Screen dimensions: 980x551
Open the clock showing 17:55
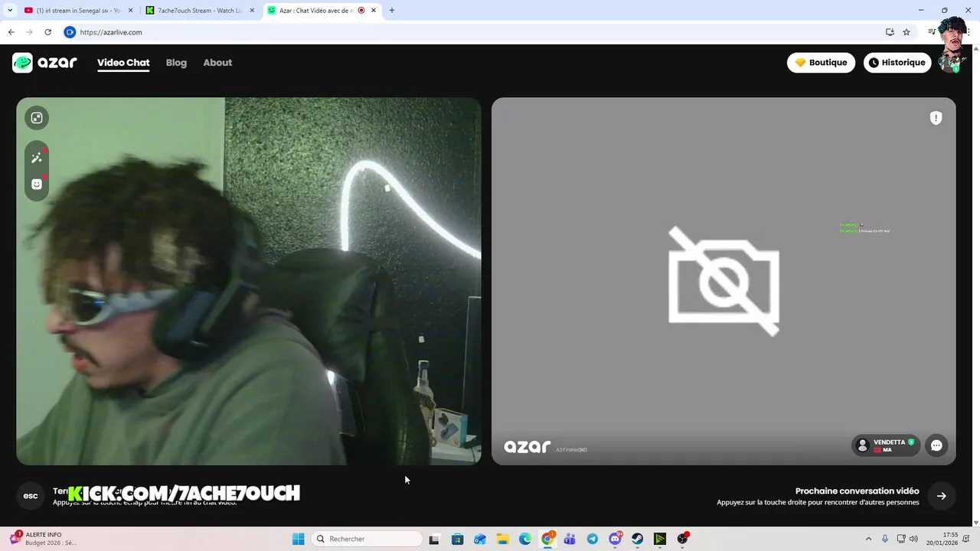point(942,539)
